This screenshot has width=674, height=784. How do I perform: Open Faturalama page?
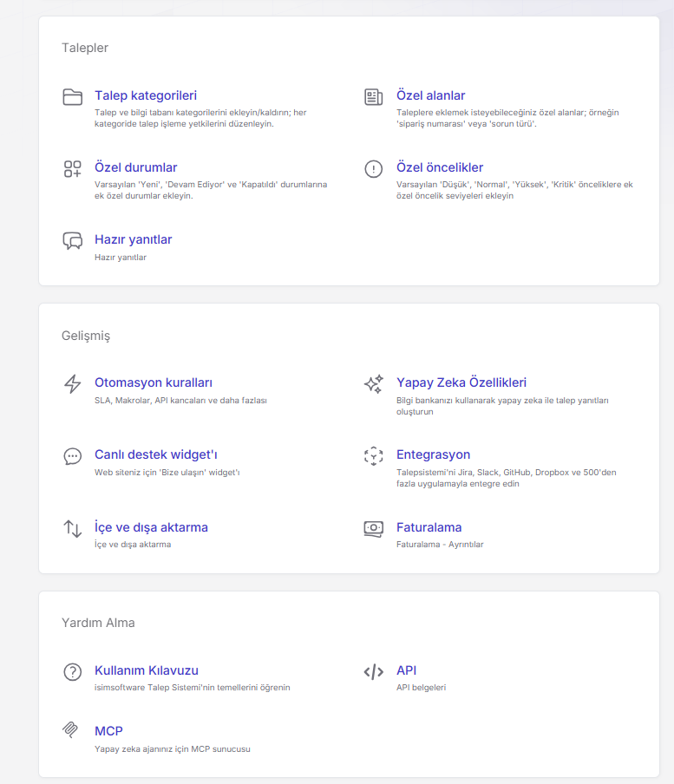click(429, 527)
